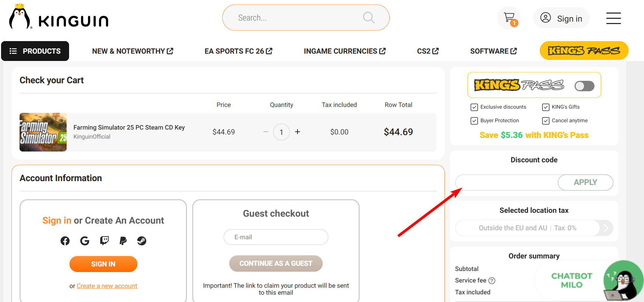Click the guest checkout E-mail field
Screen dimensions: 644x302
(276, 237)
